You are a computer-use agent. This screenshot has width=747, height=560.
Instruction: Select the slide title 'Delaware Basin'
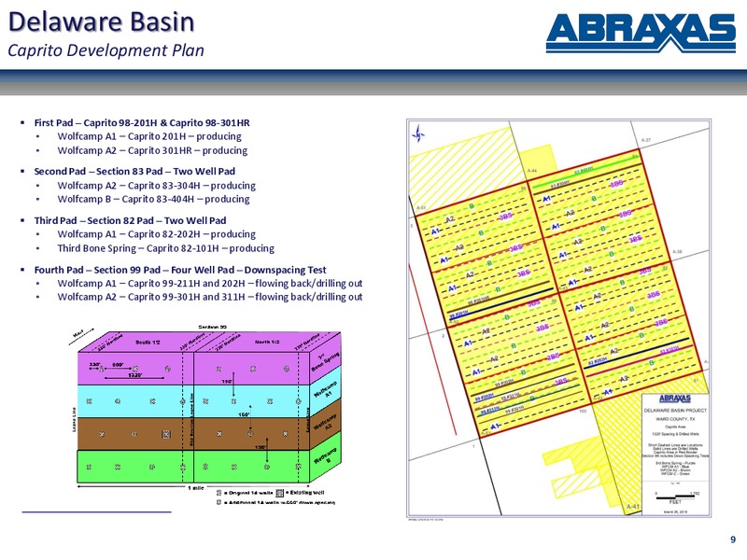(102, 21)
